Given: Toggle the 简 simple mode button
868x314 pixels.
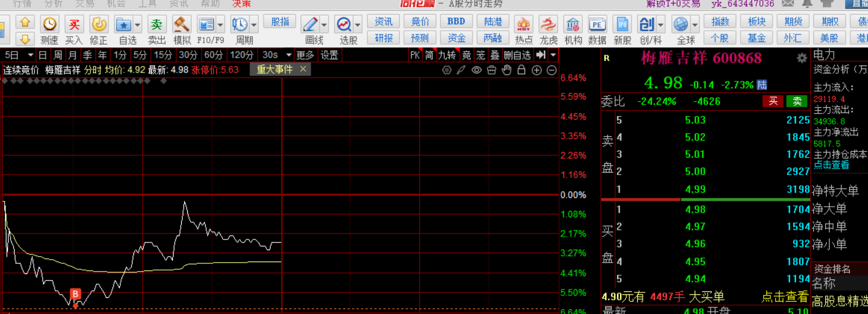Looking at the screenshot, I should (429, 55).
